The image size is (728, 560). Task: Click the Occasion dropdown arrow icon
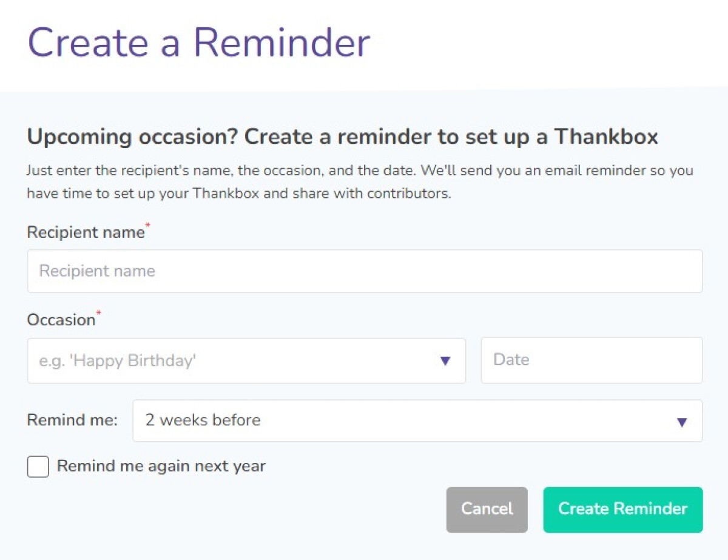pyautogui.click(x=445, y=361)
